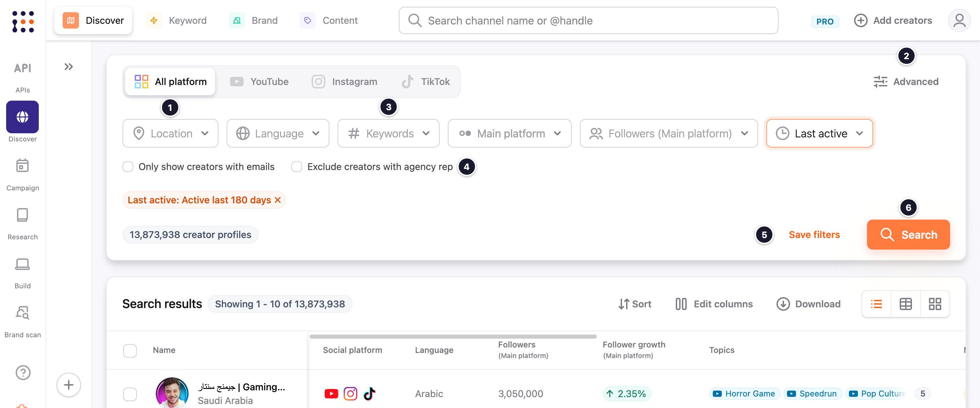Toggle Only show creators with emails checkbox

128,167
